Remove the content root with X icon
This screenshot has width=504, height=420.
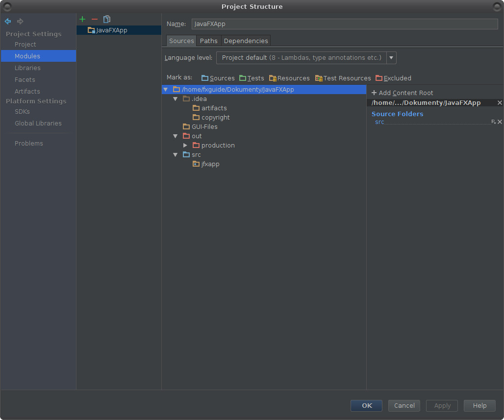pyautogui.click(x=500, y=103)
